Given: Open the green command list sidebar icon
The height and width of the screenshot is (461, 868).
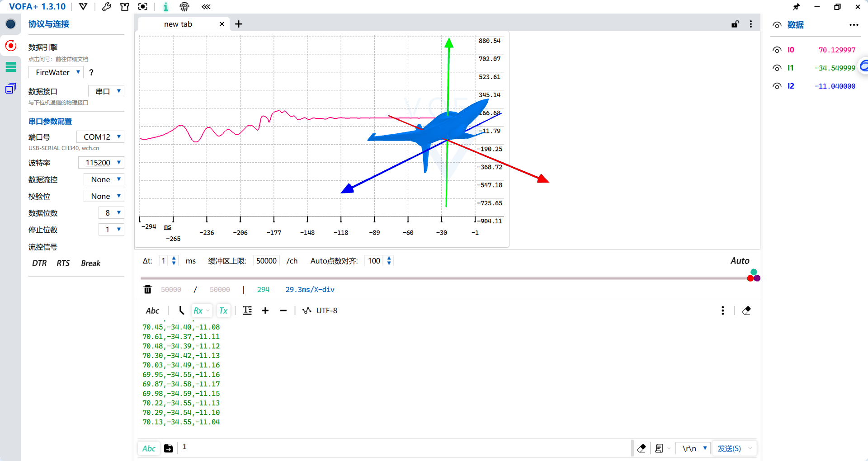Looking at the screenshot, I should [10, 67].
